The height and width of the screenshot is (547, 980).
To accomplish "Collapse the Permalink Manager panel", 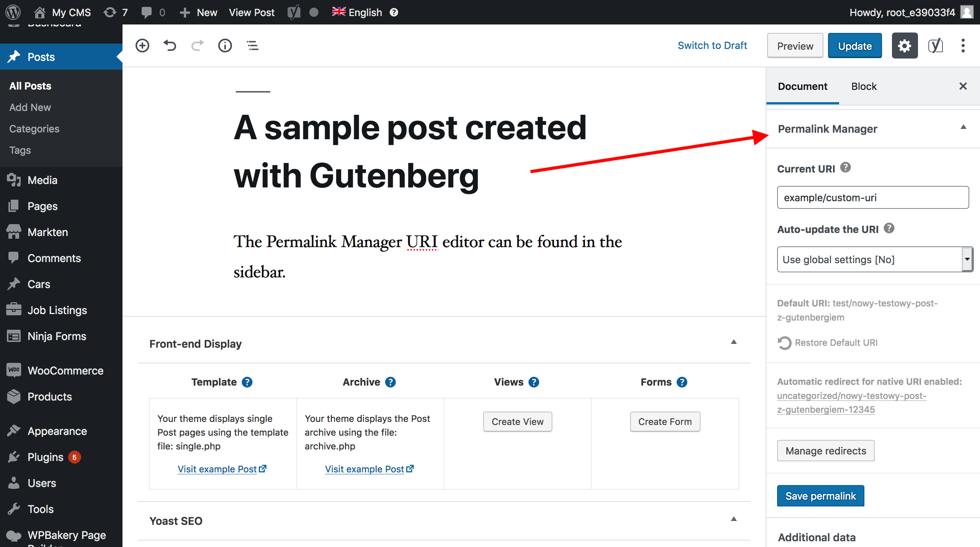I will pyautogui.click(x=964, y=127).
